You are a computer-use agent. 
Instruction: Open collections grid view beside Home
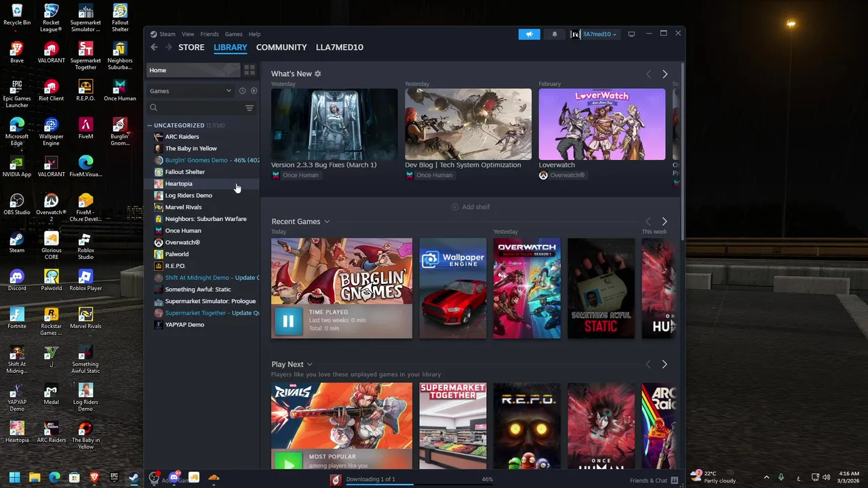[250, 70]
